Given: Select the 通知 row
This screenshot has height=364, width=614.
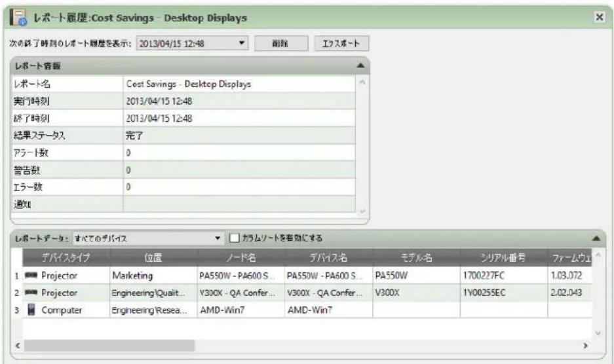Looking at the screenshot, I should tap(183, 204).
